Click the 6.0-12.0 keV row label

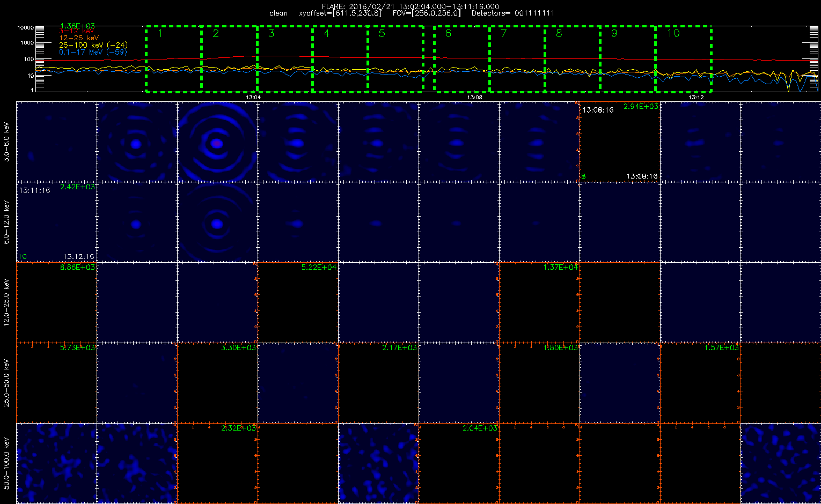(x=6, y=222)
